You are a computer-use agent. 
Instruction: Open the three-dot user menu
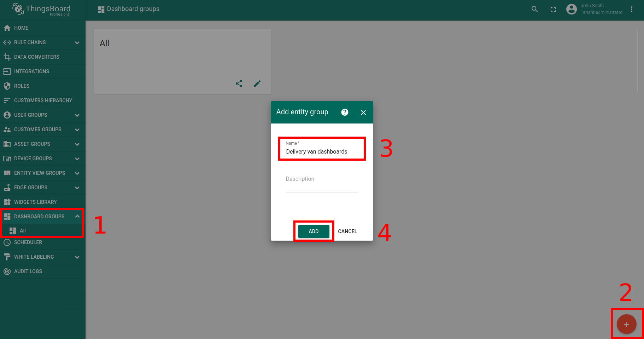click(x=631, y=10)
